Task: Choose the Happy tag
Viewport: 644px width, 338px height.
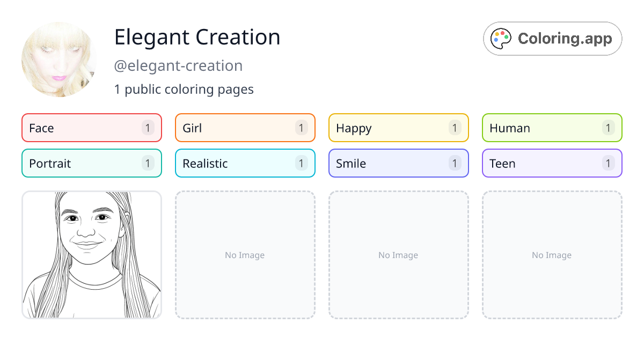Action: pyautogui.click(x=399, y=128)
